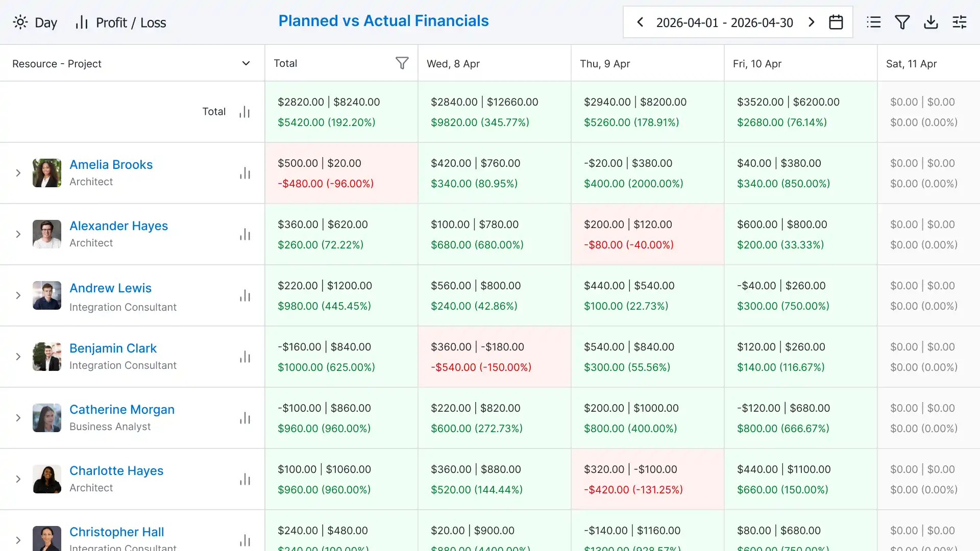980x551 pixels.
Task: Show chart for Christopher Hall
Action: coord(245,540)
